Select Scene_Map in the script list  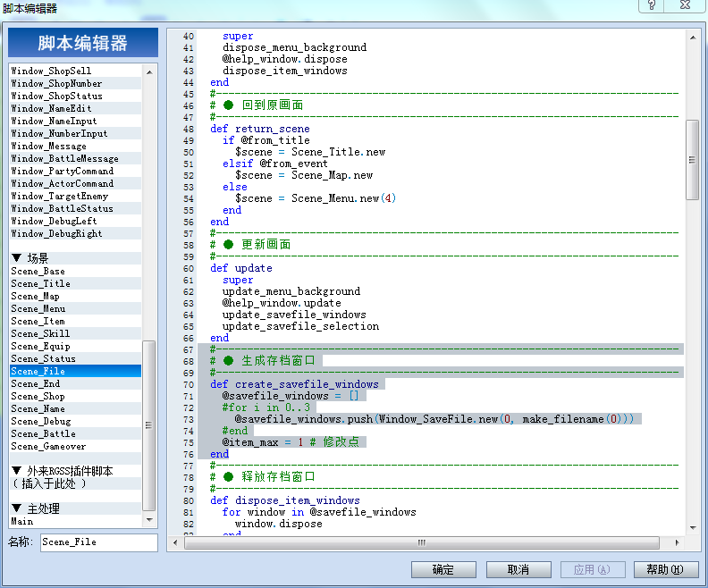[x=75, y=297]
